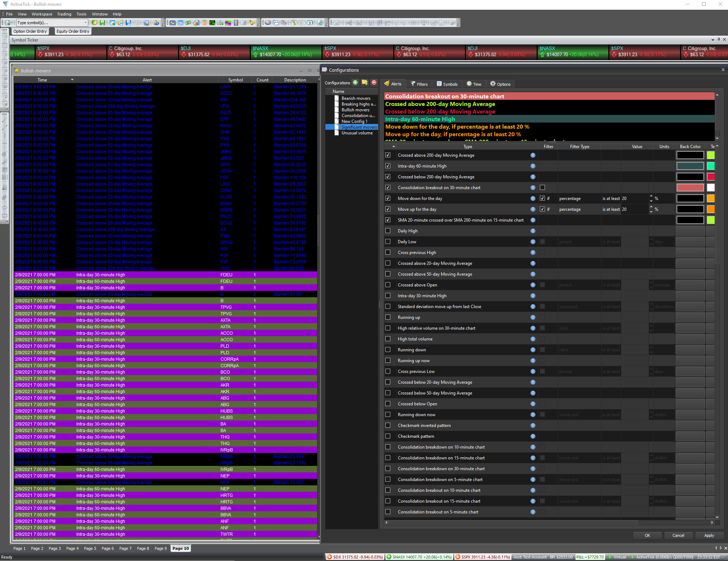Uncheck Crossed above 200-day Moving Average alert
Viewport: 728px width, 561px height.
[388, 155]
